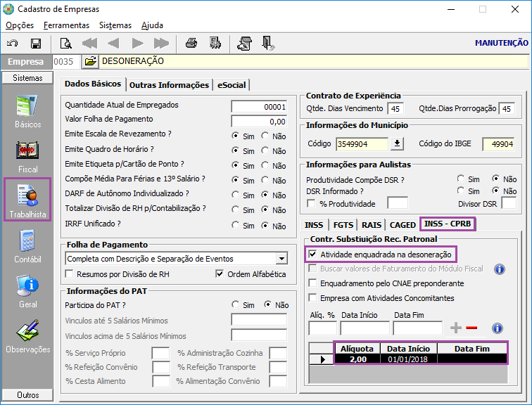Click the Outros sidebar button
Viewport: 532px width, 405px height.
(27, 395)
